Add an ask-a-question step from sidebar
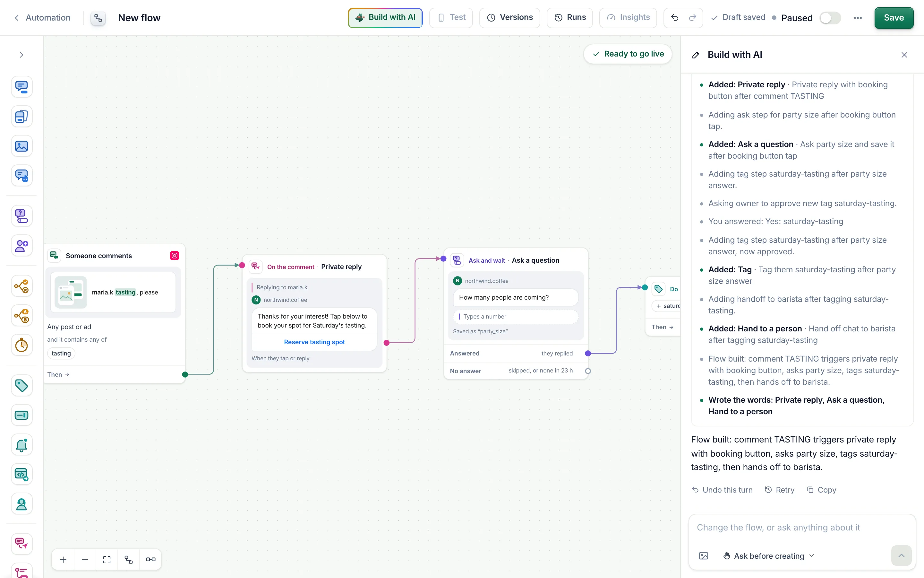Viewport: 924px width, 578px height. point(21,216)
